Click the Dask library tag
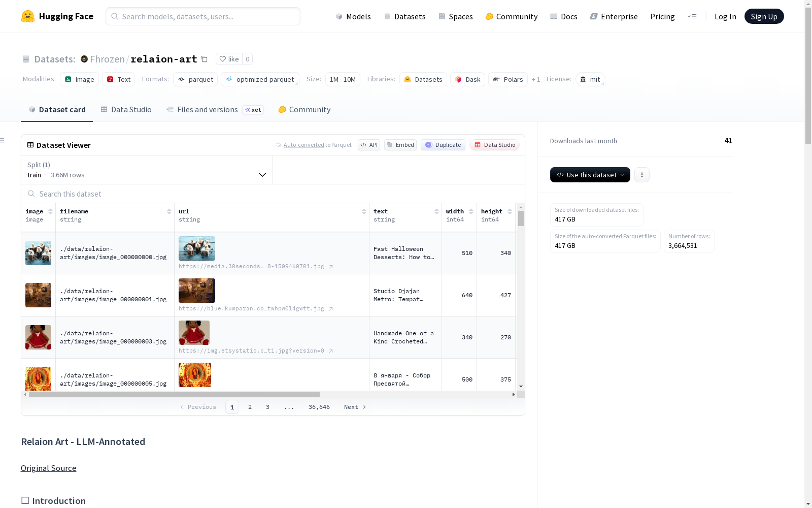Viewport: 812px width, 508px height. pyautogui.click(x=467, y=79)
